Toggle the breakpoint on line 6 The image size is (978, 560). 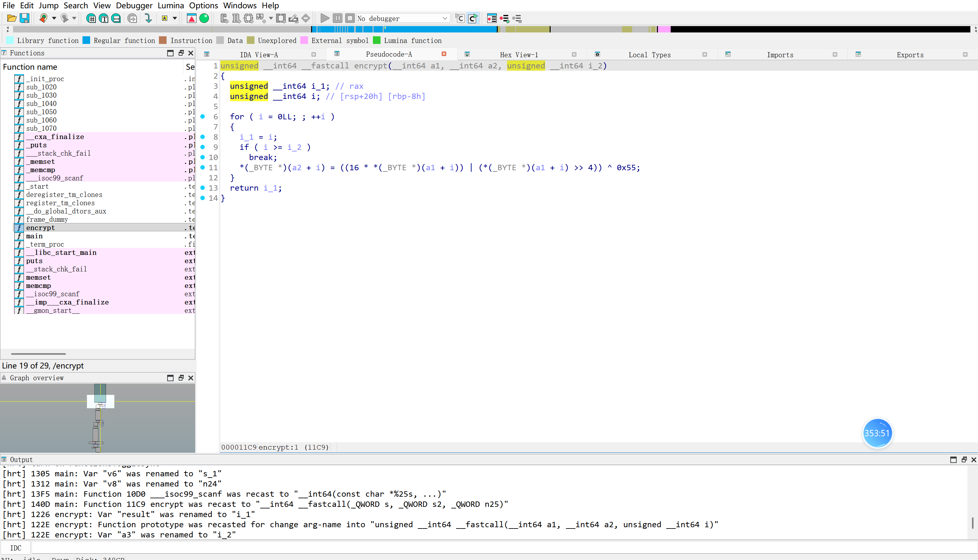pyautogui.click(x=203, y=116)
